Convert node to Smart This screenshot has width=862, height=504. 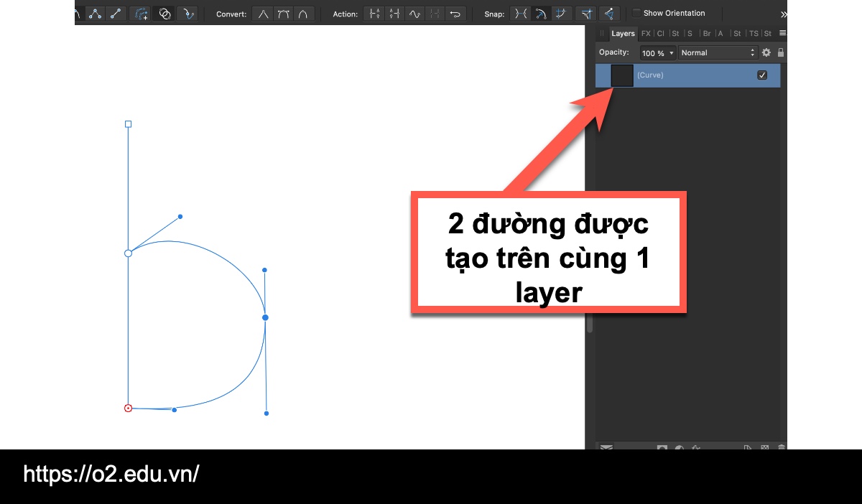304,14
